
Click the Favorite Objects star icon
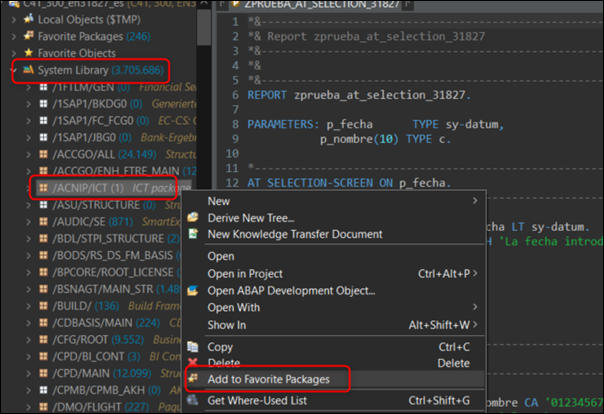pos(29,52)
